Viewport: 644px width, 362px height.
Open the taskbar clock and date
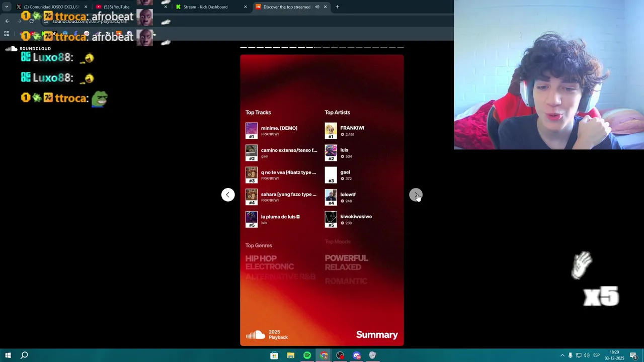(x=614, y=355)
